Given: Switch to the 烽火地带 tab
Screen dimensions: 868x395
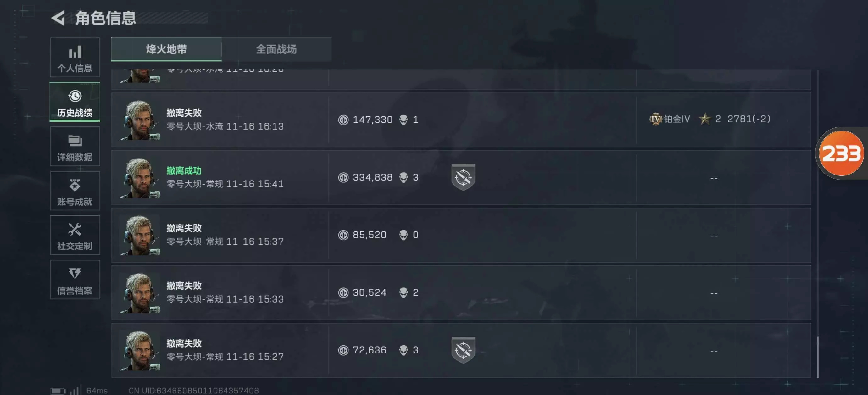Looking at the screenshot, I should pos(166,50).
